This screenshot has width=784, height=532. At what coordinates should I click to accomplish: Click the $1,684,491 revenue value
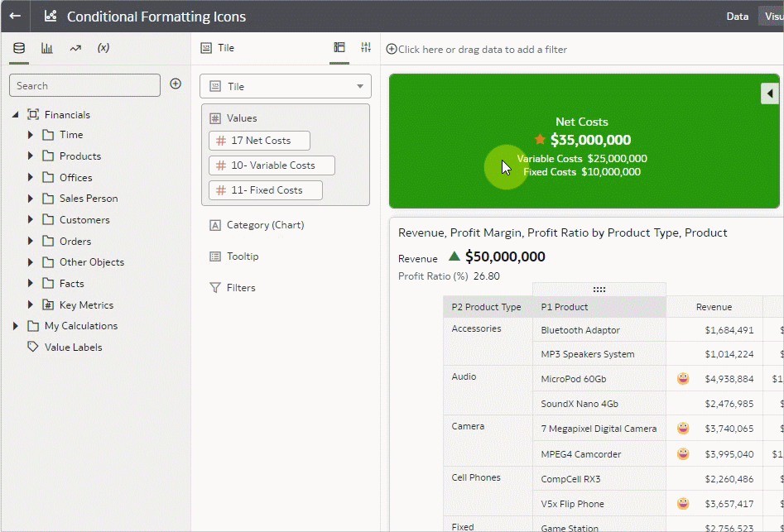click(x=729, y=329)
